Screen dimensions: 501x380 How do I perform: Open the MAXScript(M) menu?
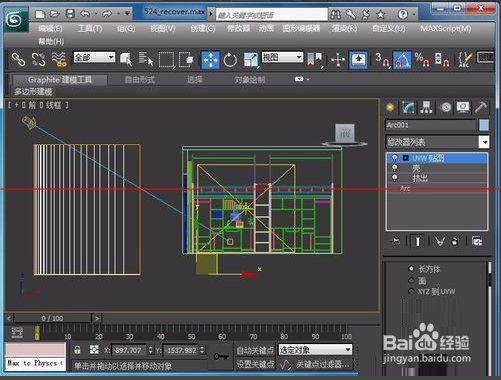pos(446,28)
